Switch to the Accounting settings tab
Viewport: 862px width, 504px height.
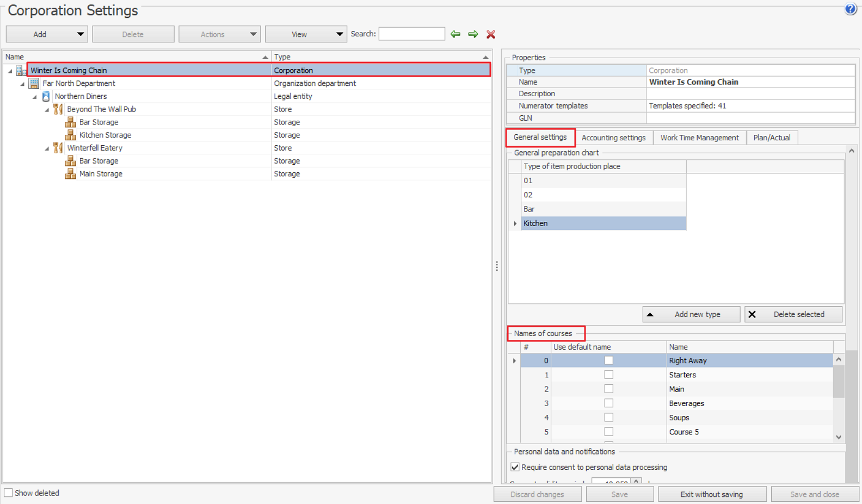click(613, 138)
